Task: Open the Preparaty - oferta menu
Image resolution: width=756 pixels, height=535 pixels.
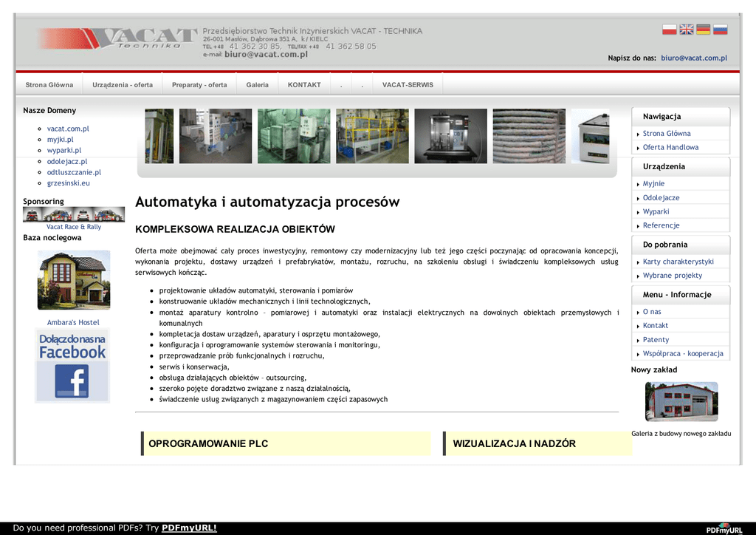Action: click(199, 85)
